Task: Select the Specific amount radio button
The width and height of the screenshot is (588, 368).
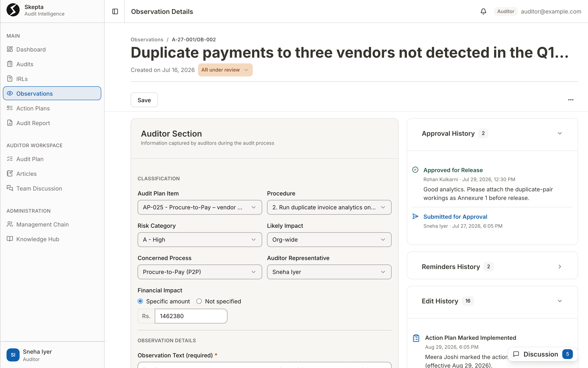Action: [x=140, y=301]
